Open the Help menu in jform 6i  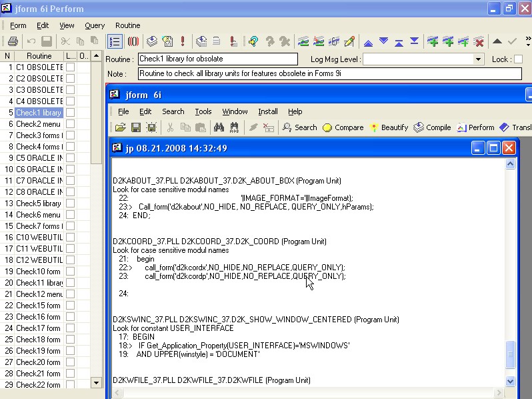[x=295, y=111]
